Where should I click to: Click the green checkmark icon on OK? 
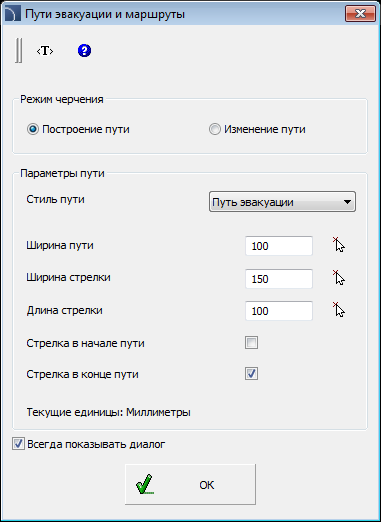tap(145, 484)
